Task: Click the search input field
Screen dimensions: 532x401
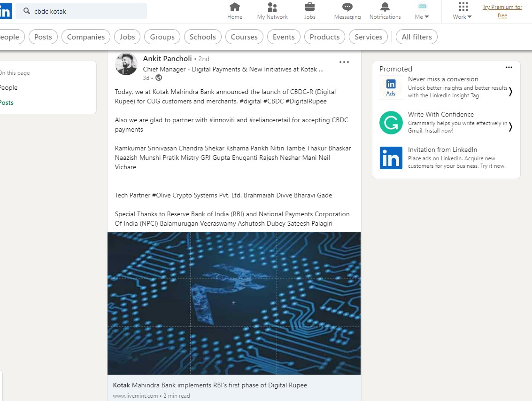Action: pyautogui.click(x=85, y=10)
